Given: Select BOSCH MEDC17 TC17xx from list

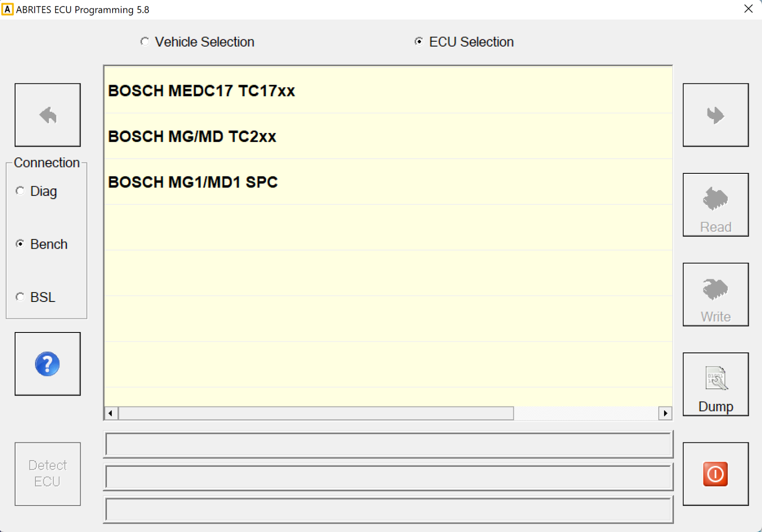Looking at the screenshot, I should point(202,91).
